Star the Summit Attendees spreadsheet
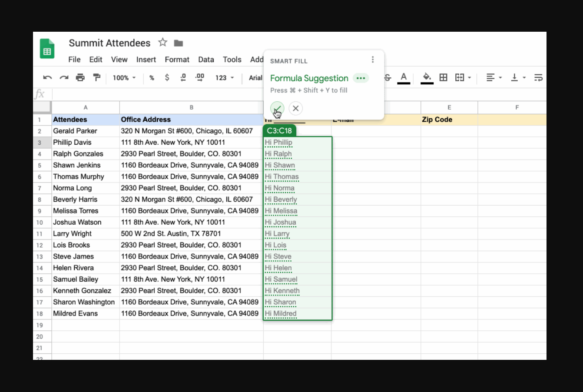583x392 pixels. click(x=162, y=43)
